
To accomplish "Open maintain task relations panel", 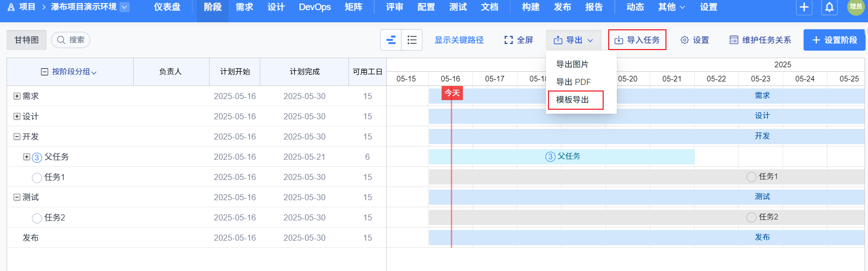I will pyautogui.click(x=760, y=40).
